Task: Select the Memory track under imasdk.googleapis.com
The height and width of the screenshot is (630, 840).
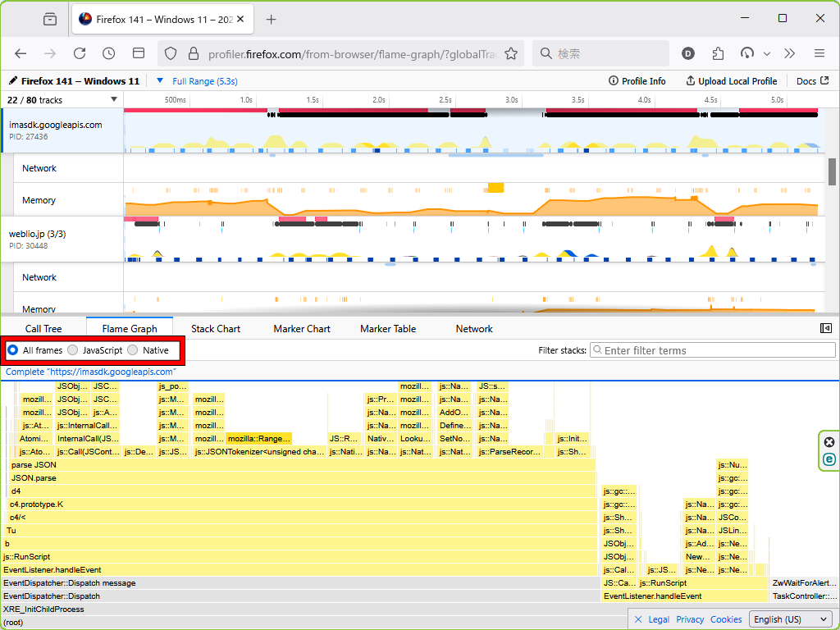Action: 69,200
